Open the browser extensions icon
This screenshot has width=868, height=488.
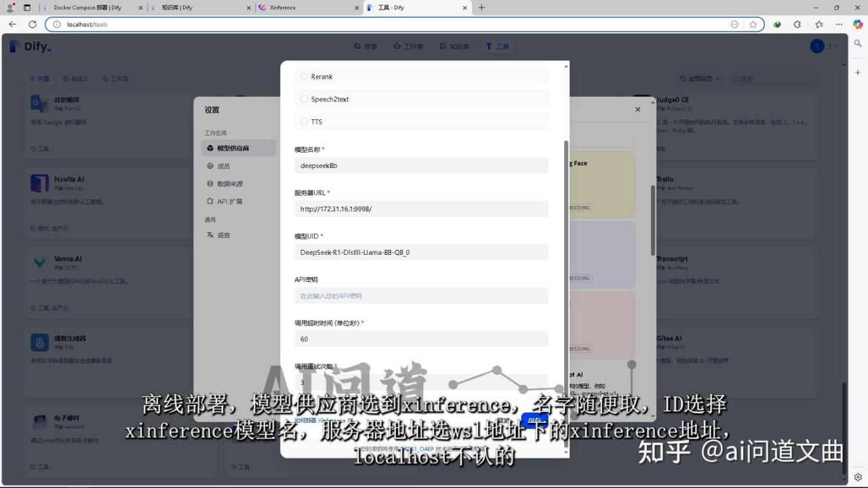coord(797,24)
